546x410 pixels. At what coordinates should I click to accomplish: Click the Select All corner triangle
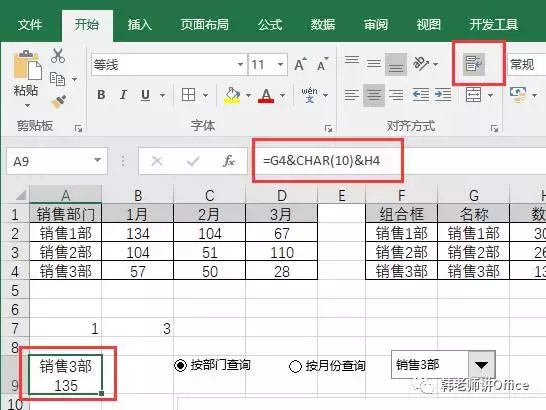pos(21,195)
